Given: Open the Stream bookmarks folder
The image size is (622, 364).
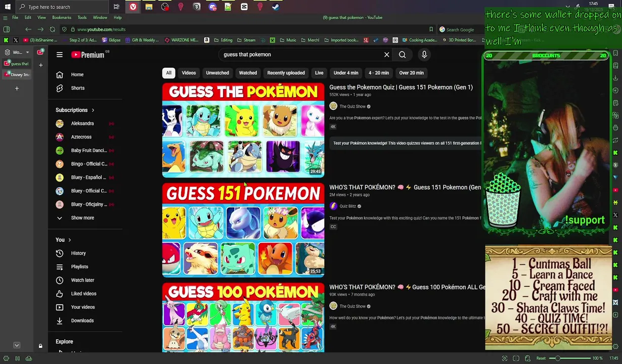Looking at the screenshot, I should coord(246,40).
